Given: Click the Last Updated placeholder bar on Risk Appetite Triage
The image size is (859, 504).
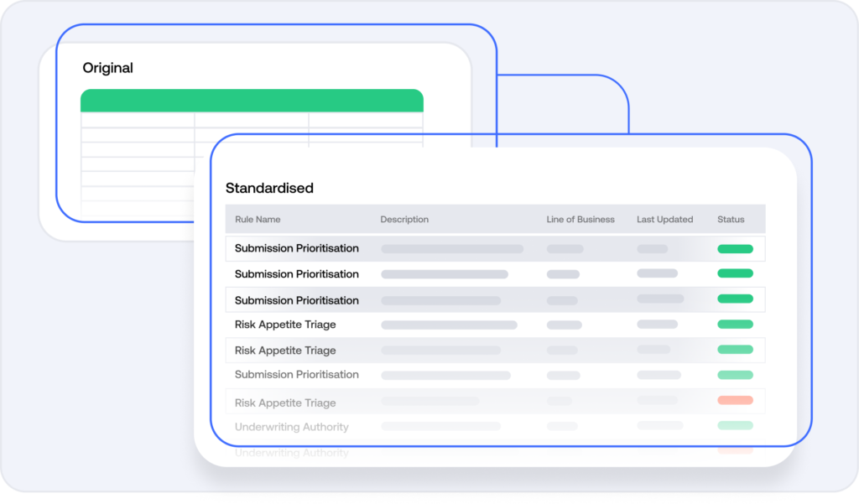Looking at the screenshot, I should coord(659,325).
